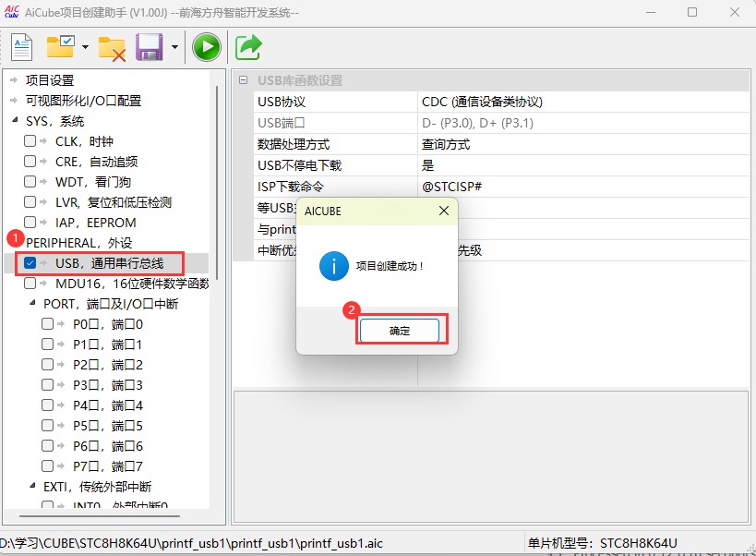Open project folder icon in toolbar
Screen dimensions: 756x556
60,46
